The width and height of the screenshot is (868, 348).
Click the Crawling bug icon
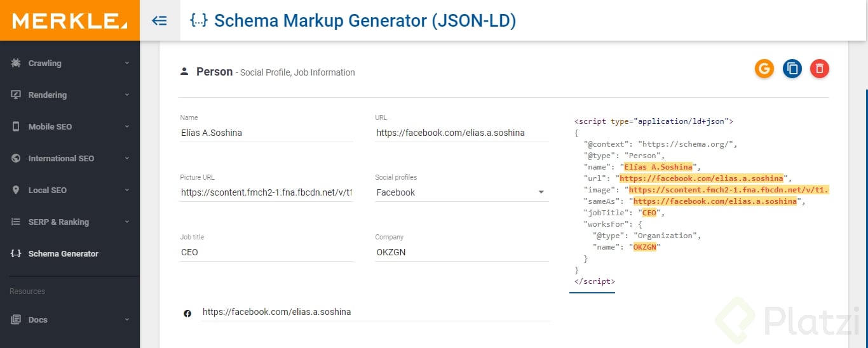[x=16, y=63]
